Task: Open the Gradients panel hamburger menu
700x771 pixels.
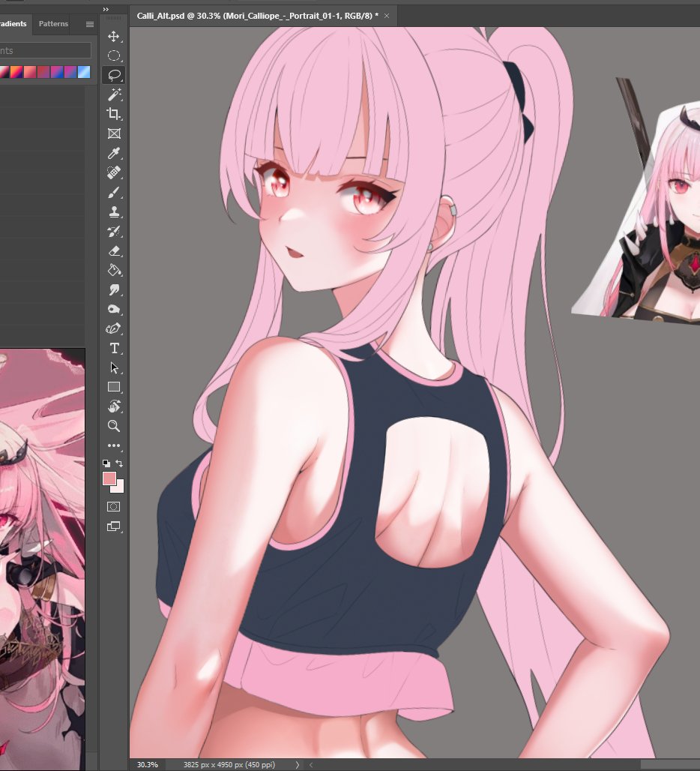Action: 90,24
